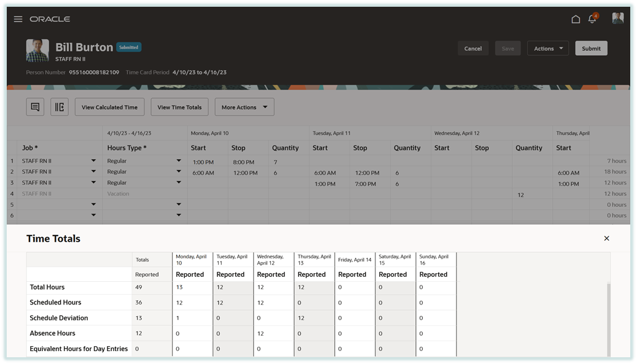This screenshot has width=637, height=364.
Task: Open the Hours Type dropdown on row 5
Action: pos(178,204)
